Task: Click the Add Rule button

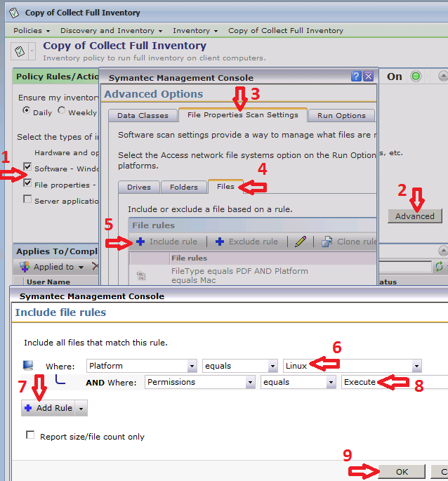Action: point(48,408)
